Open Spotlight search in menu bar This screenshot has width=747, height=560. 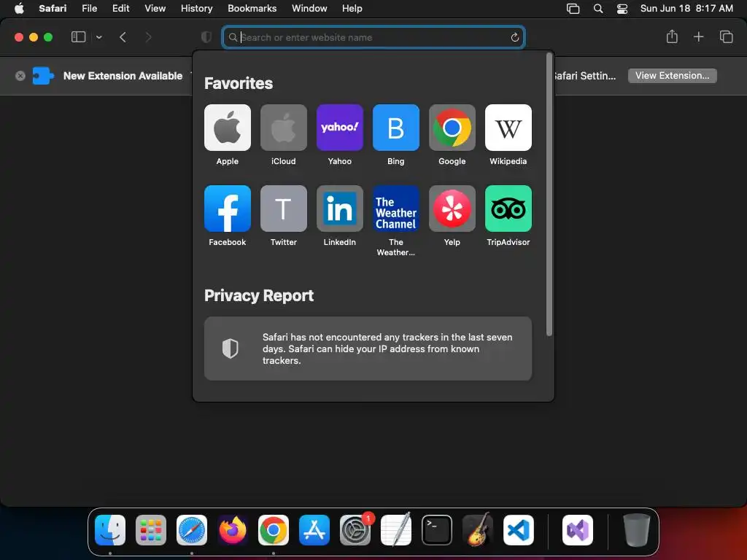point(598,9)
